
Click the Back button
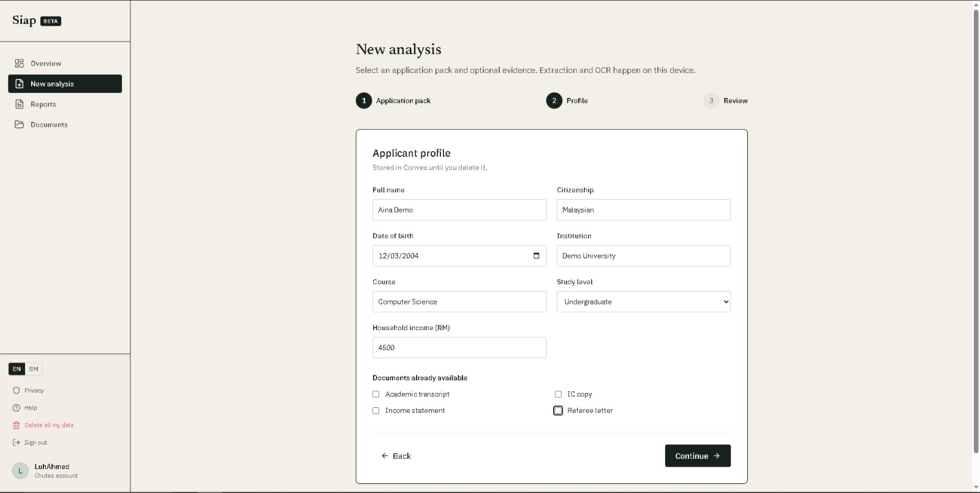(x=396, y=456)
